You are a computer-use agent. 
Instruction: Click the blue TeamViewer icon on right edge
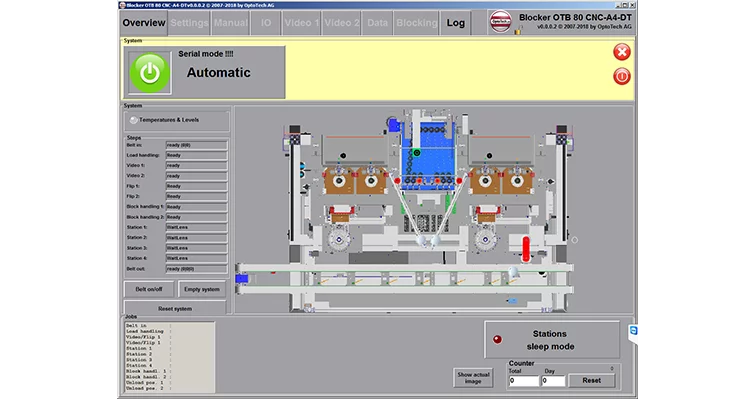(x=634, y=331)
